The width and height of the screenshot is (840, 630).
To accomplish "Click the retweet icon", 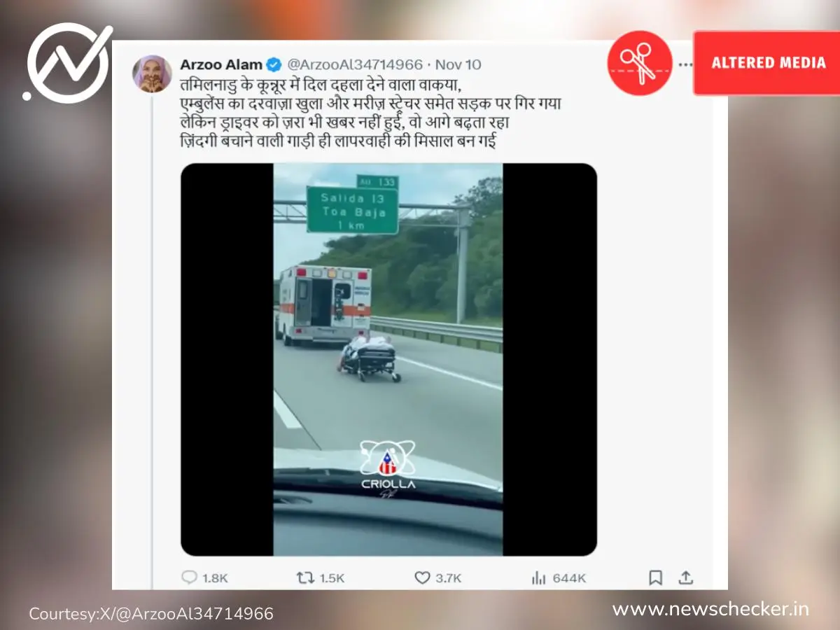I will coord(305,577).
